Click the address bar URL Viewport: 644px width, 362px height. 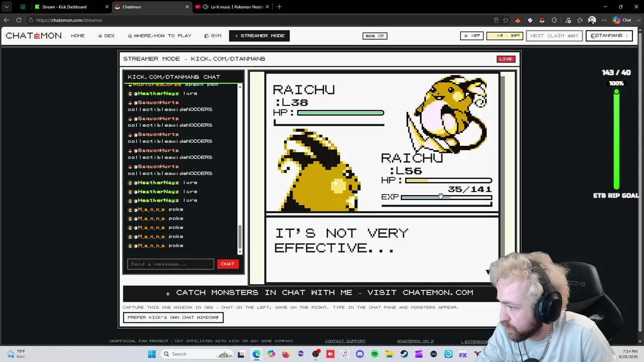(69, 20)
